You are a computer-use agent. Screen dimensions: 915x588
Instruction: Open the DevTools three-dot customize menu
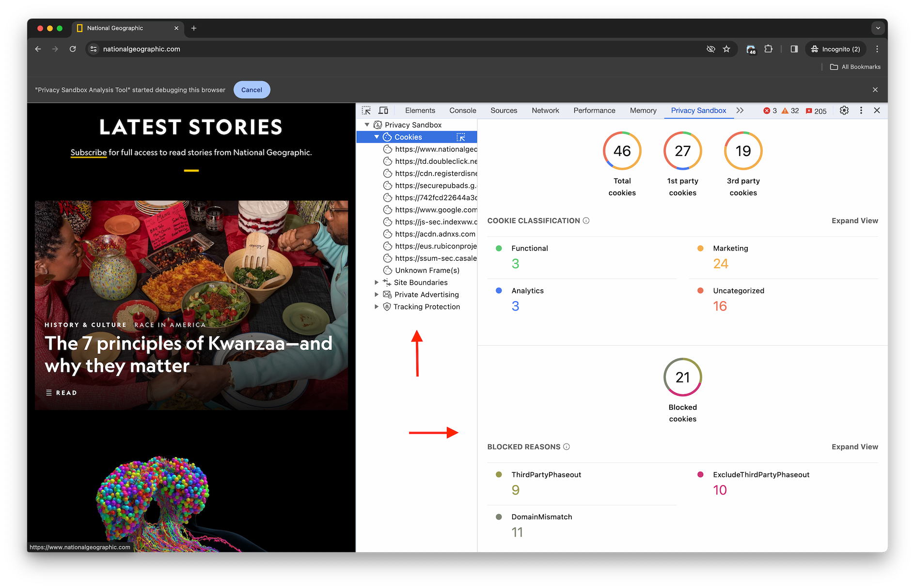click(x=861, y=111)
